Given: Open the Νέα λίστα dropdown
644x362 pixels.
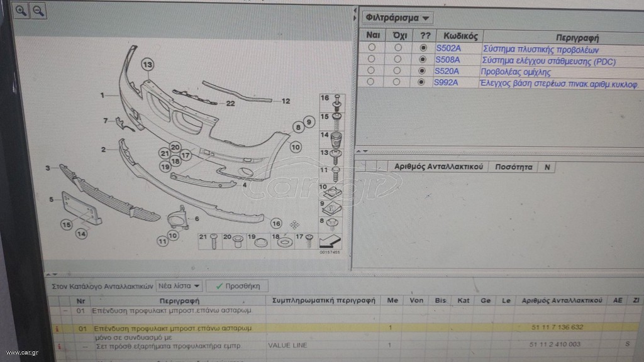Looking at the screenshot, I should point(179,286).
